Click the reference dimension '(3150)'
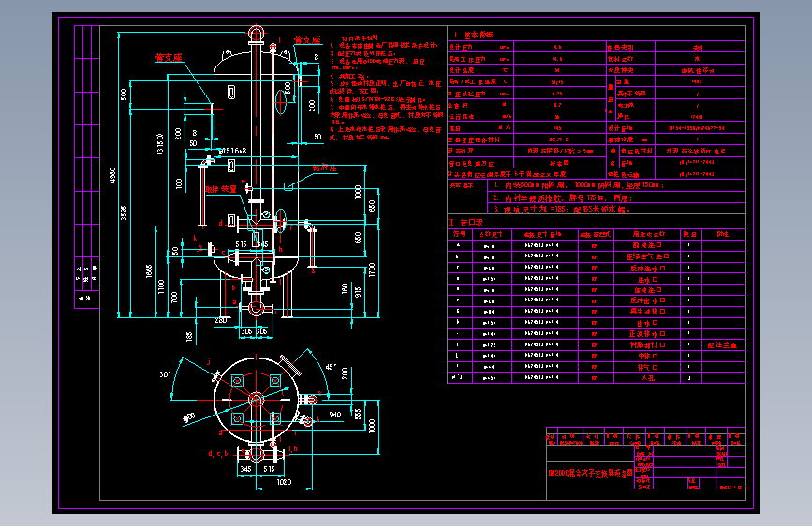This screenshot has height=526, width=812. point(160,143)
